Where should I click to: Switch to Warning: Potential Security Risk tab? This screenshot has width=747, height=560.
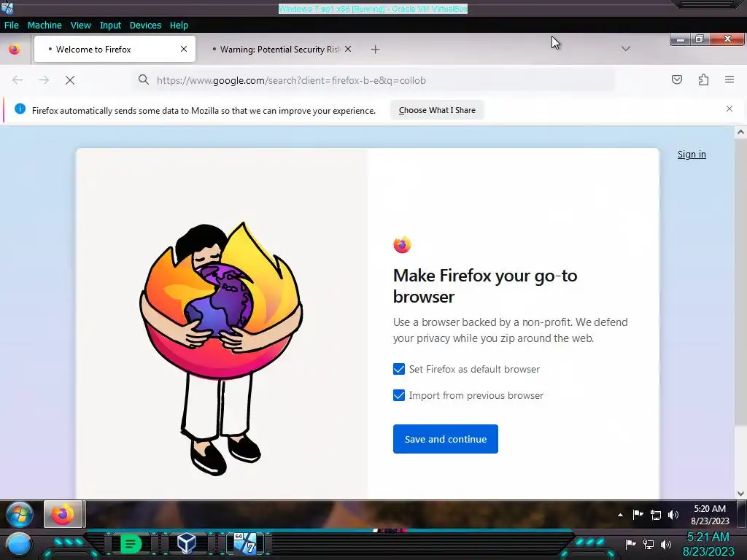coord(279,49)
